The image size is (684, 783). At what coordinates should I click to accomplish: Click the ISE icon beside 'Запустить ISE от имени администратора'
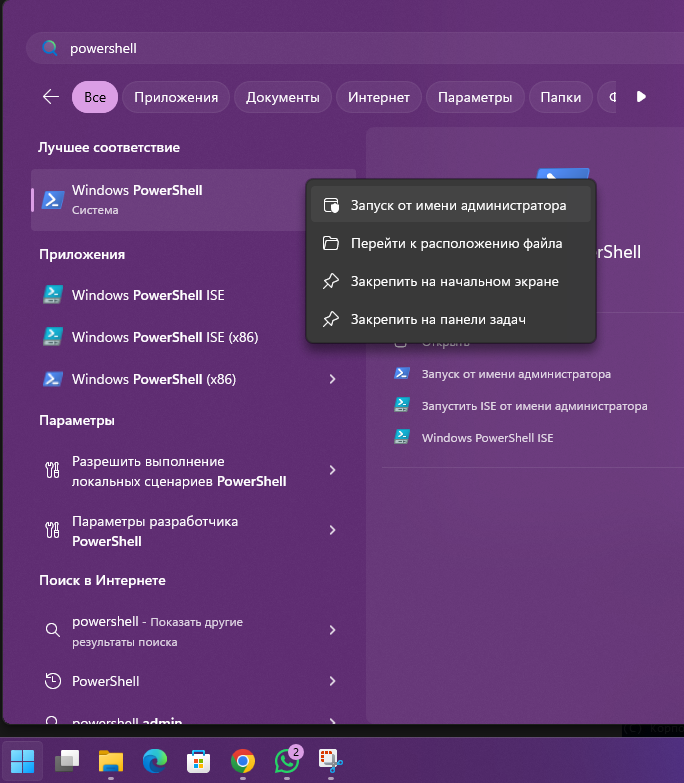coord(402,404)
